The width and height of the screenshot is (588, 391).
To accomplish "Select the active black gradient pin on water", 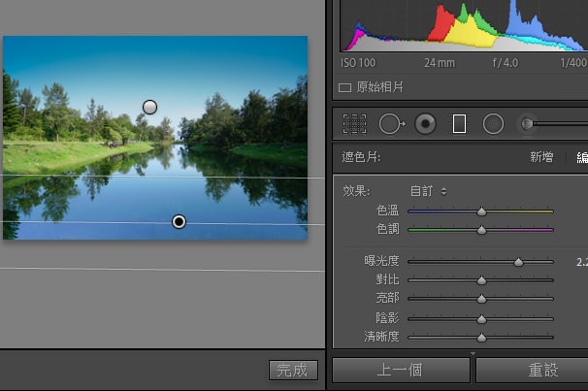I will click(179, 222).
